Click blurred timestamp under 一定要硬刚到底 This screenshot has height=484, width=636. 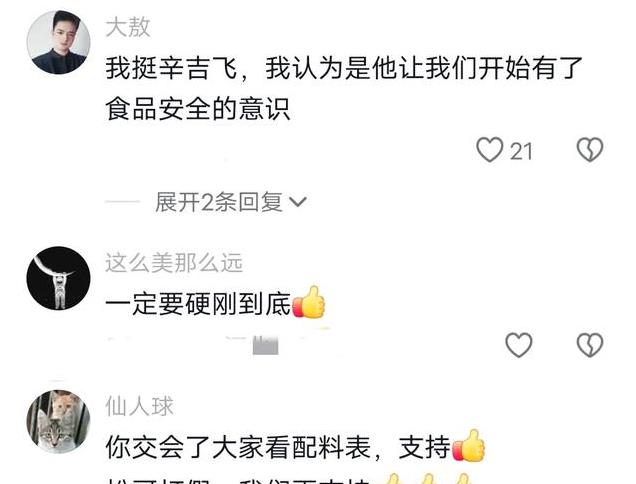point(265,345)
